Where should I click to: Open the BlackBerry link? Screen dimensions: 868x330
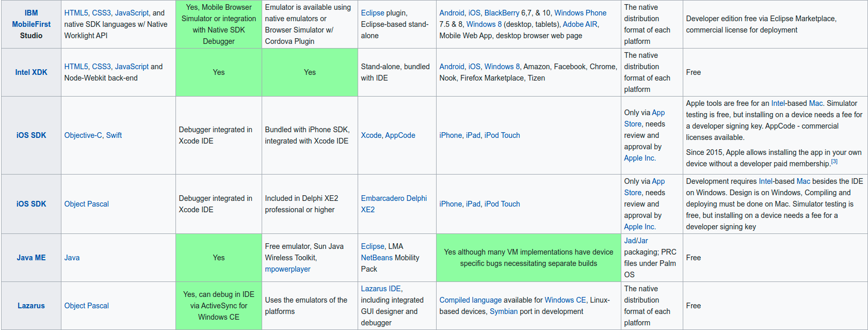tap(502, 13)
